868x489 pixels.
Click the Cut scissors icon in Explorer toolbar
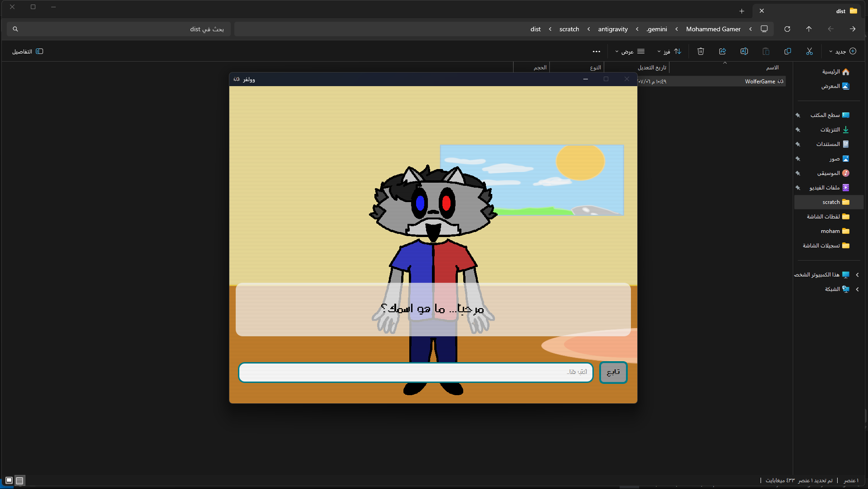[x=810, y=51]
